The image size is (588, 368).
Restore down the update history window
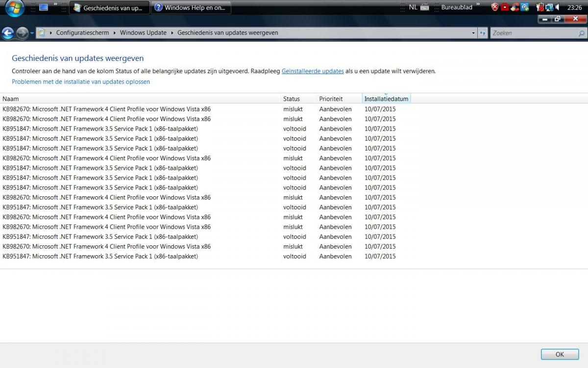coord(558,19)
